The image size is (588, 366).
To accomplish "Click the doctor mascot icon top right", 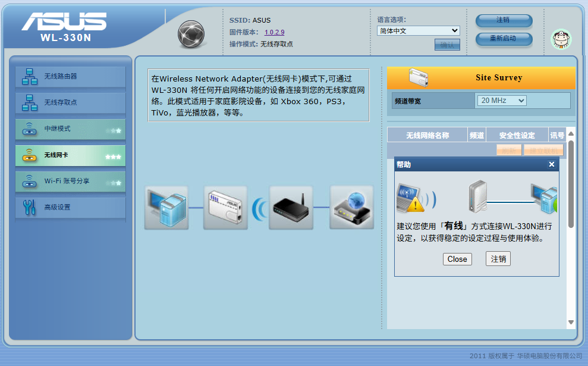I will point(559,39).
